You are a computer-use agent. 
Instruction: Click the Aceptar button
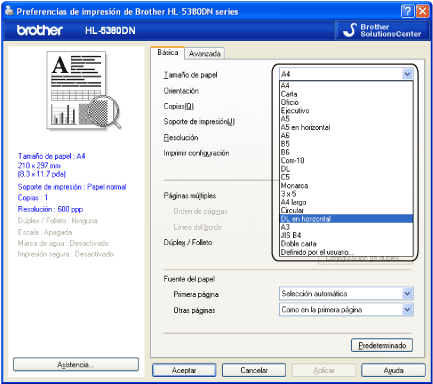coord(184,370)
